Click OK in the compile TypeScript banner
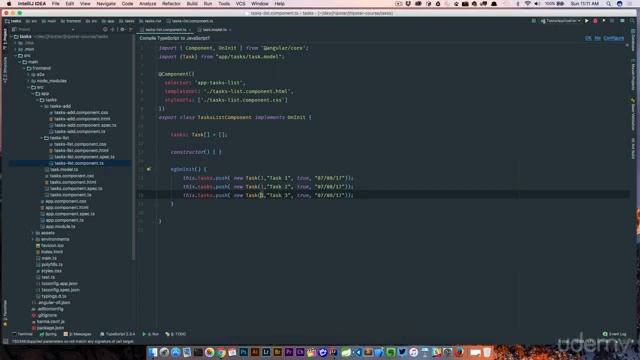 [588, 38]
